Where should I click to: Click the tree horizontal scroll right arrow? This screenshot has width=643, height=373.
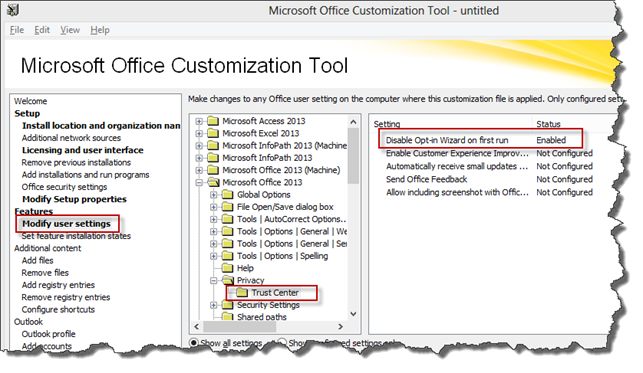coord(340,327)
